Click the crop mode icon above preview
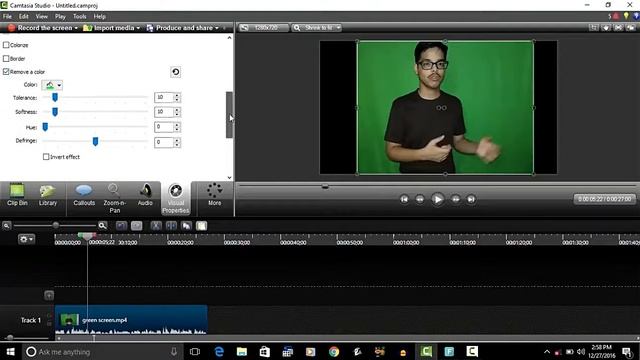Viewport: 640px width, 360px height. 593,28
